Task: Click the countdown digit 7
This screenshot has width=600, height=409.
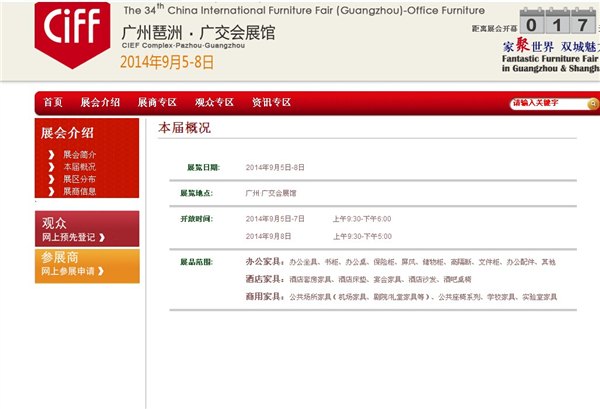Action: [583, 24]
